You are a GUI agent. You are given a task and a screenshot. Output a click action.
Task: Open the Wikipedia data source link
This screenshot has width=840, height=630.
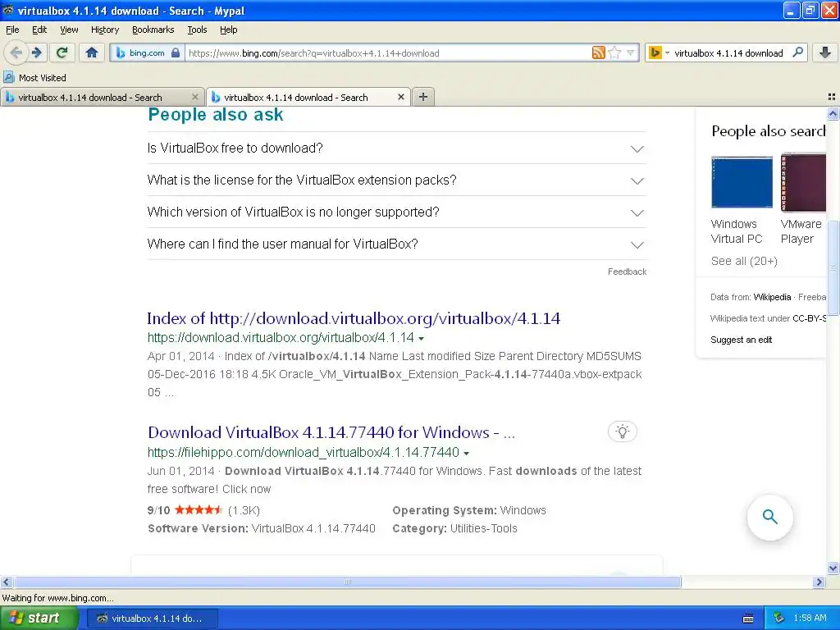point(772,297)
